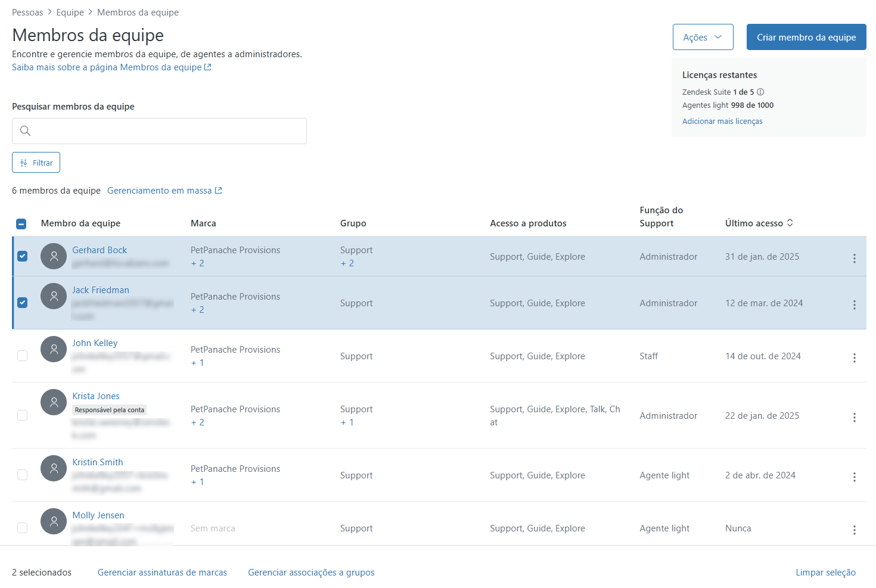The height and width of the screenshot is (588, 876).
Task: Uncheck Gerhard Bock's checkbox
Action: coord(22,256)
